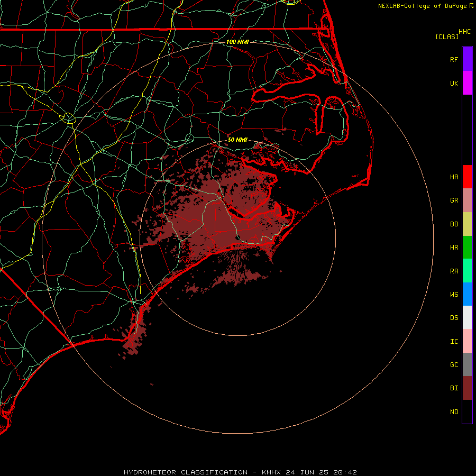The image size is (476, 476).
Task: Click the red HA legend color swatch
Action: pyautogui.click(x=467, y=177)
